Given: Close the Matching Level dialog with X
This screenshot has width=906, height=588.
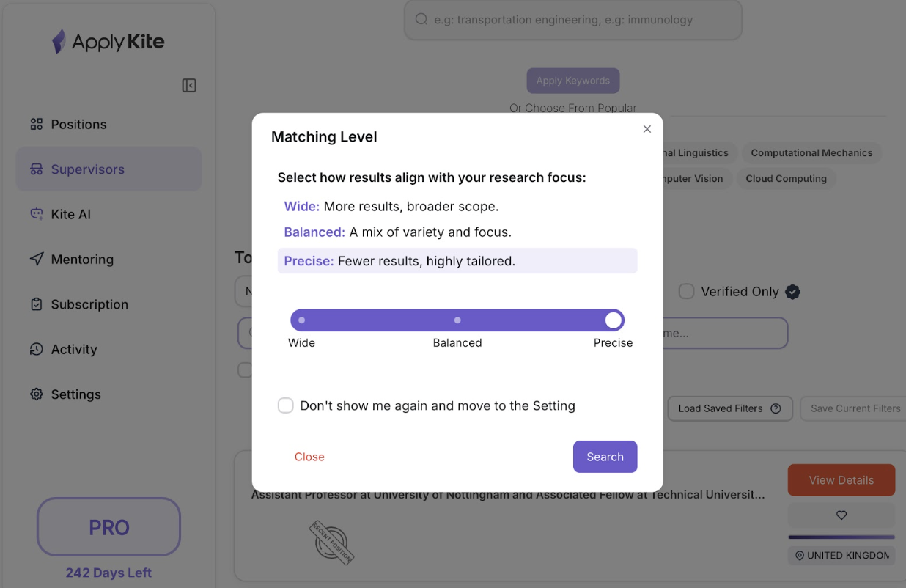Looking at the screenshot, I should click(x=647, y=129).
